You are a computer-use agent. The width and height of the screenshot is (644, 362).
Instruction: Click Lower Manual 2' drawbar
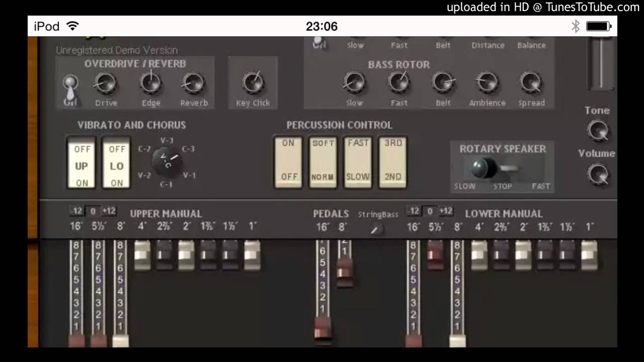[x=523, y=255]
